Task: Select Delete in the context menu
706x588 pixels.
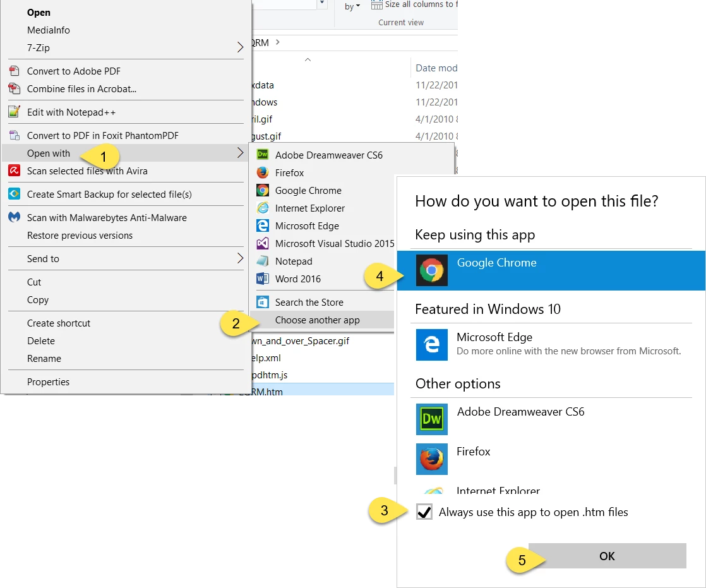Action: click(41, 341)
